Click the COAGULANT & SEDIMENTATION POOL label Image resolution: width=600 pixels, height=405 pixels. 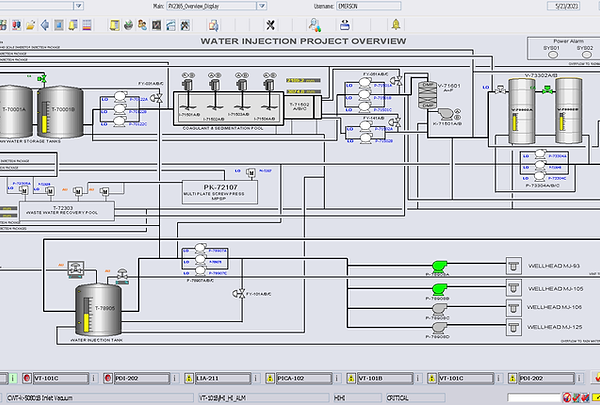click(223, 128)
